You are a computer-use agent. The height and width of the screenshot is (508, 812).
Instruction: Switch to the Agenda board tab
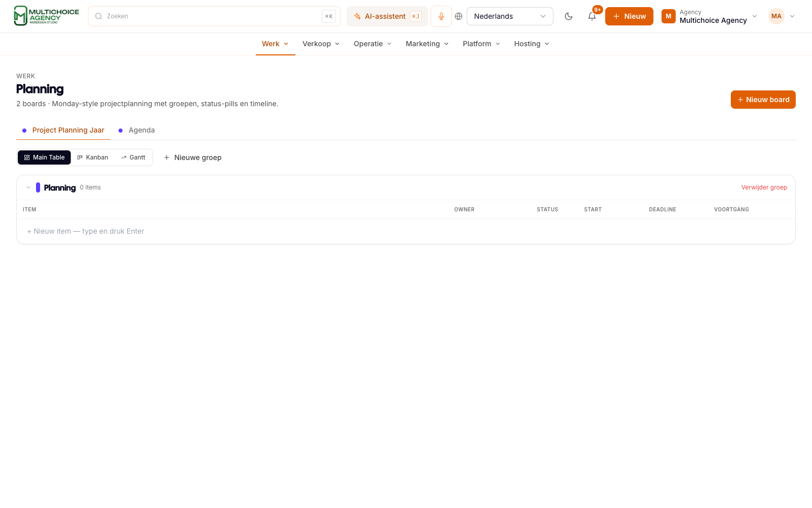(x=137, y=130)
